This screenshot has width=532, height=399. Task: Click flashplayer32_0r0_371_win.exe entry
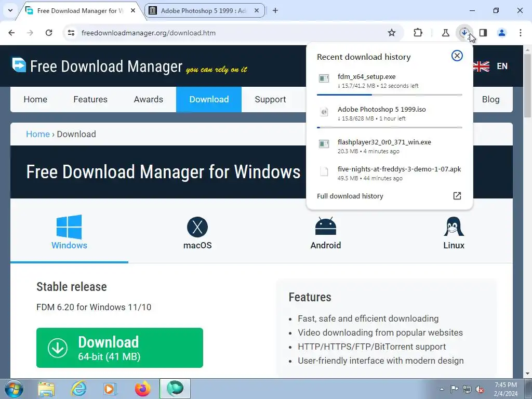(389, 146)
